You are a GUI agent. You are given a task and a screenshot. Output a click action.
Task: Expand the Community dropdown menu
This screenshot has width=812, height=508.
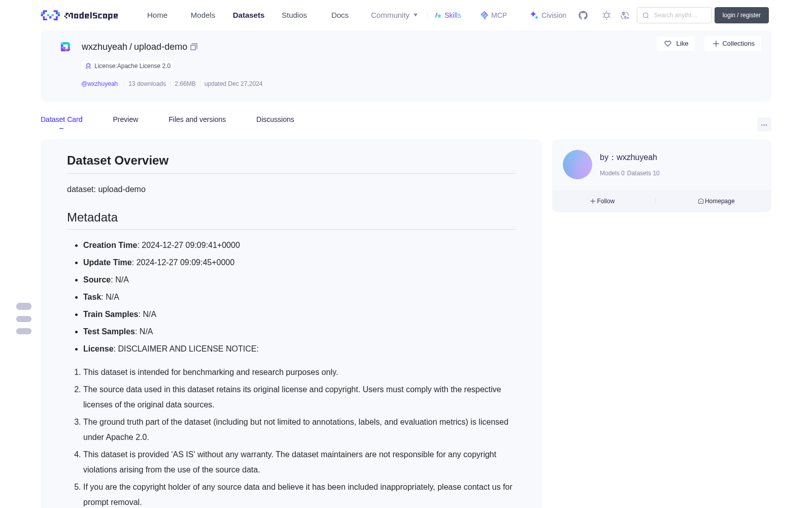coord(394,15)
